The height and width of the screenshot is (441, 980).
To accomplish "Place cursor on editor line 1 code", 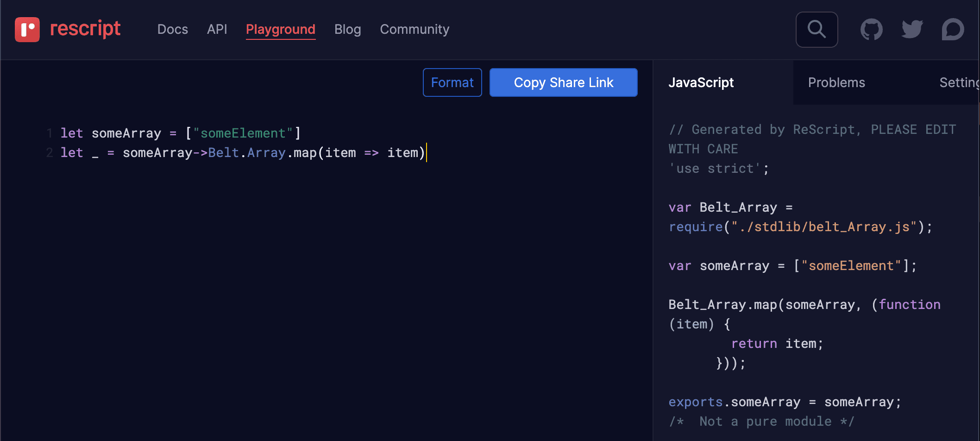I will (x=181, y=133).
